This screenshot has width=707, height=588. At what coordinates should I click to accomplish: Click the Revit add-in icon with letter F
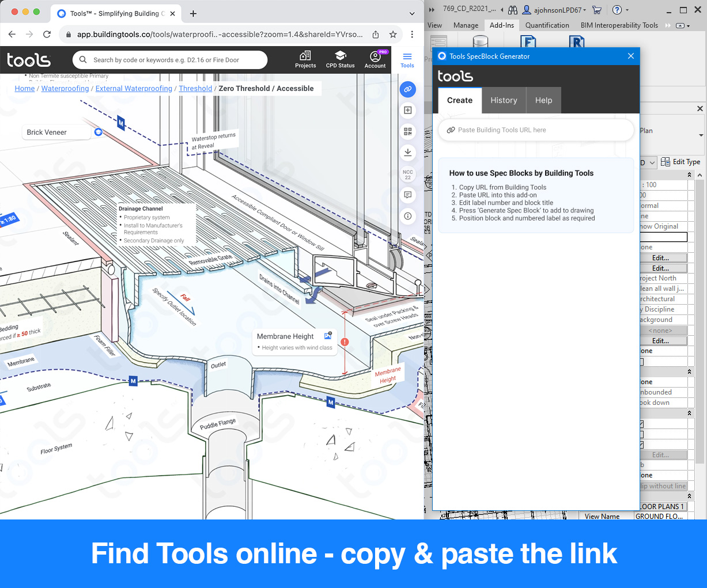pyautogui.click(x=528, y=41)
